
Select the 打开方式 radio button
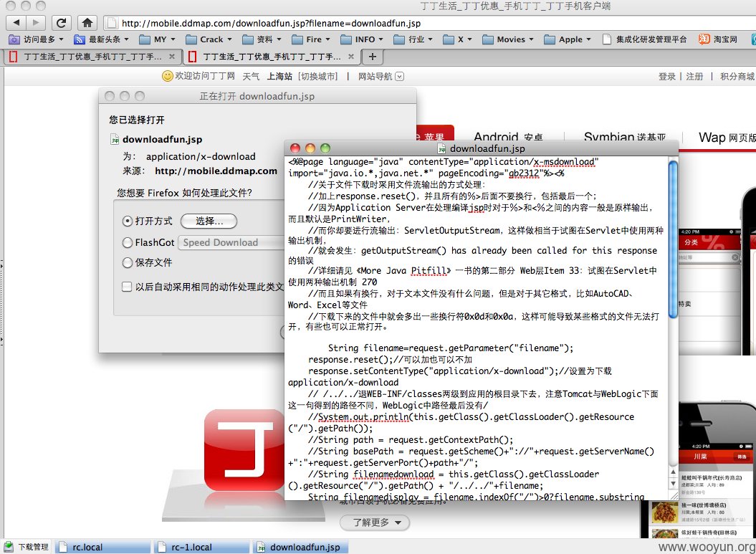[128, 221]
